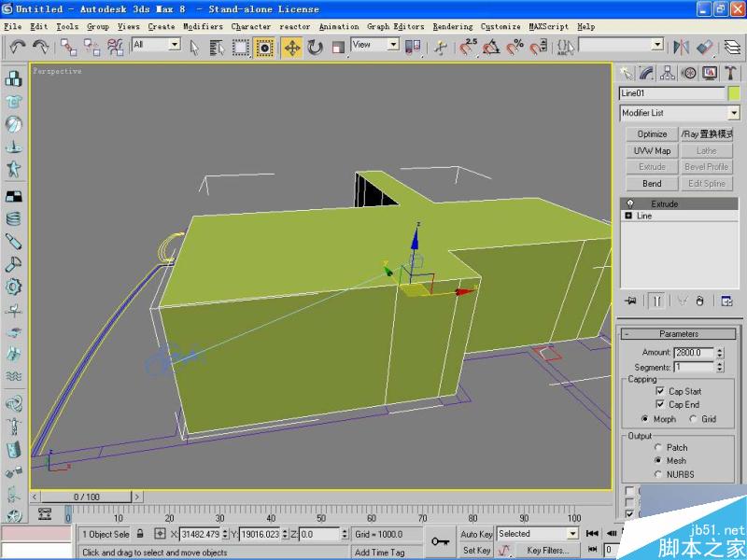Screen dimensions: 747x560
Task: Uncheck the Cap Start checkbox
Action: click(659, 392)
